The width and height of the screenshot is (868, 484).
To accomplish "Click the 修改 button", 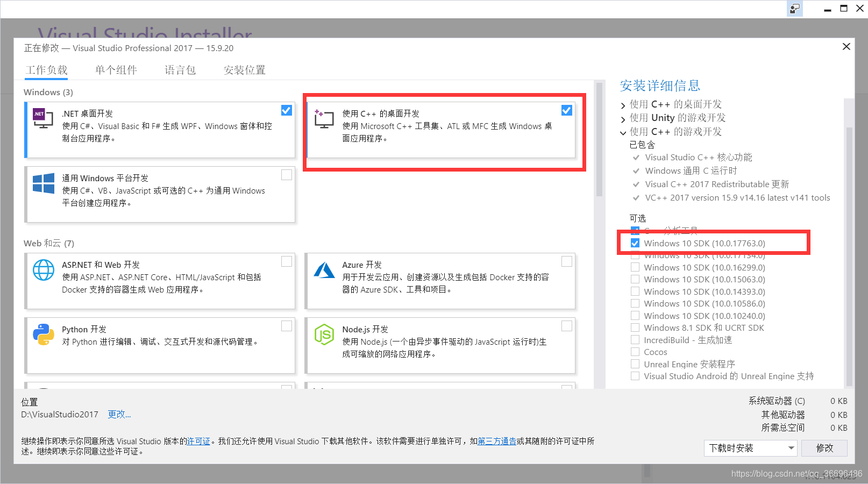I will point(824,448).
